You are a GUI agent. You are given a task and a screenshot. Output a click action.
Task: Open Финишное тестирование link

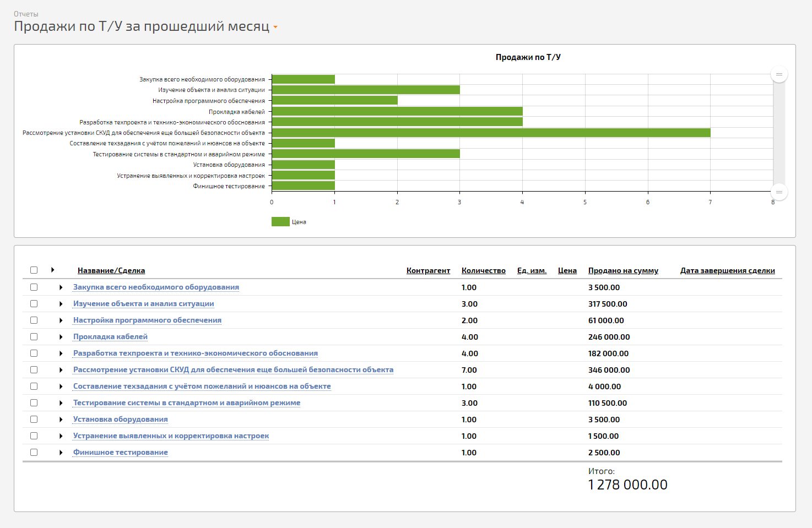pos(121,453)
